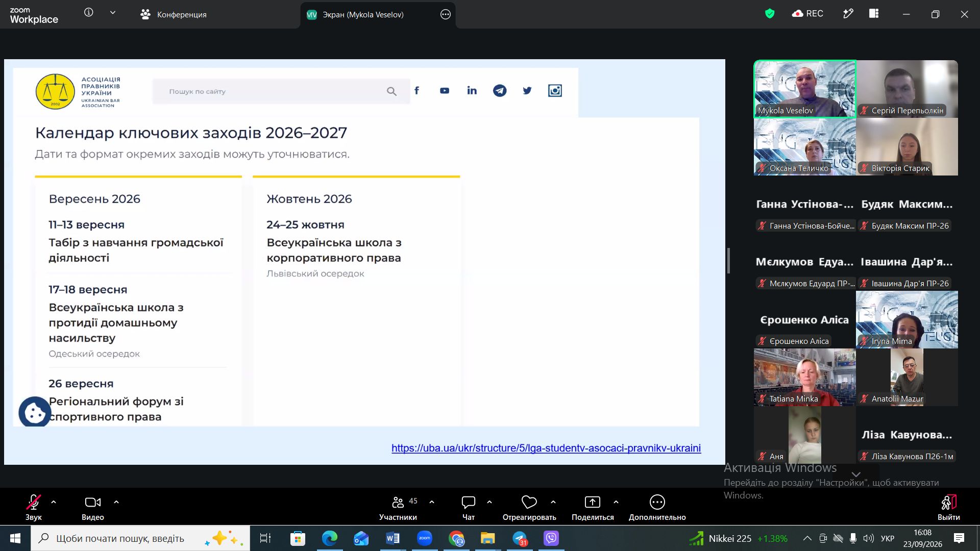
Task: Open the Участники participants panel
Action: tap(398, 507)
